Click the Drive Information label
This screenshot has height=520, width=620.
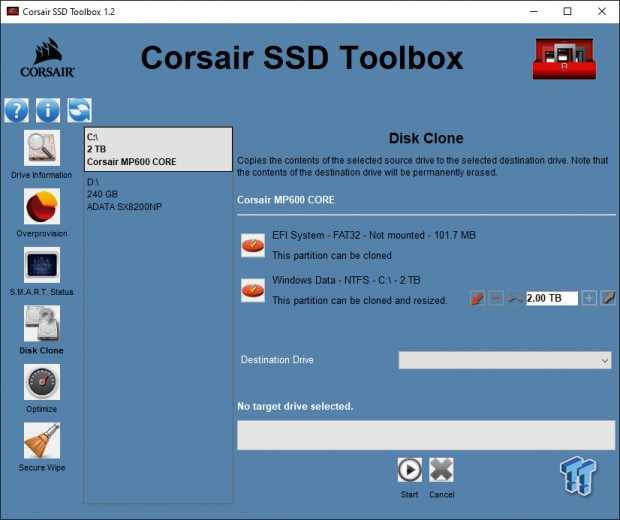click(42, 175)
